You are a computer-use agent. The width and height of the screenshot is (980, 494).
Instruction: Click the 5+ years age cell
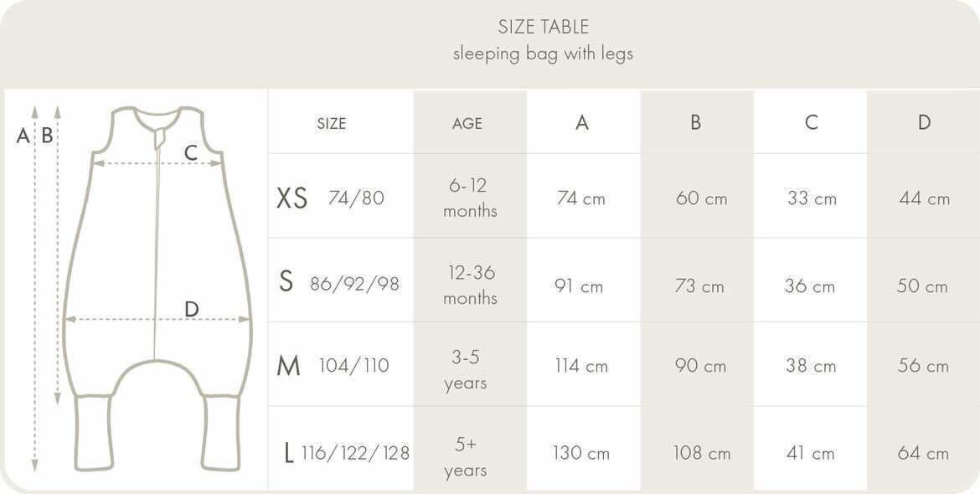(467, 457)
